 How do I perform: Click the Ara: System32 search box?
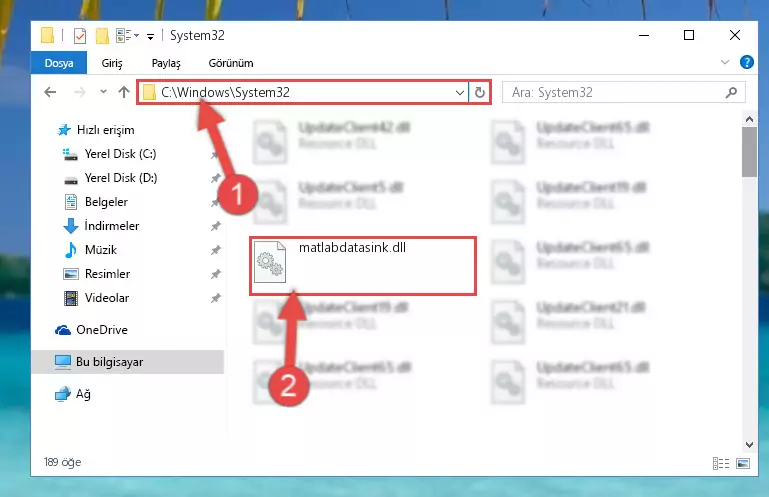click(x=623, y=92)
